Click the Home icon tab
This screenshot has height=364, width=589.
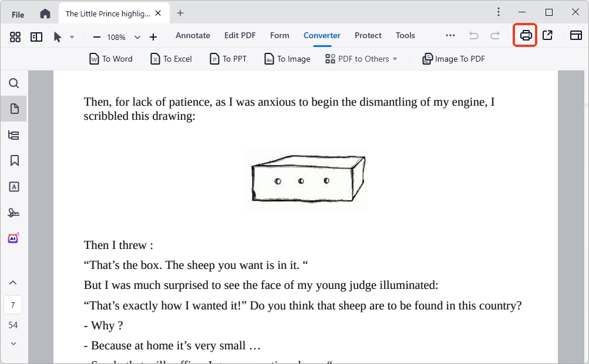(x=45, y=14)
